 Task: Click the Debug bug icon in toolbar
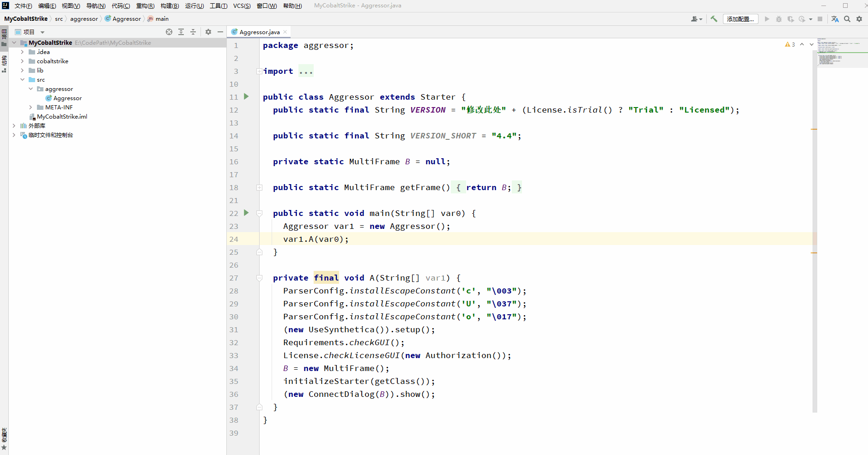tap(779, 19)
